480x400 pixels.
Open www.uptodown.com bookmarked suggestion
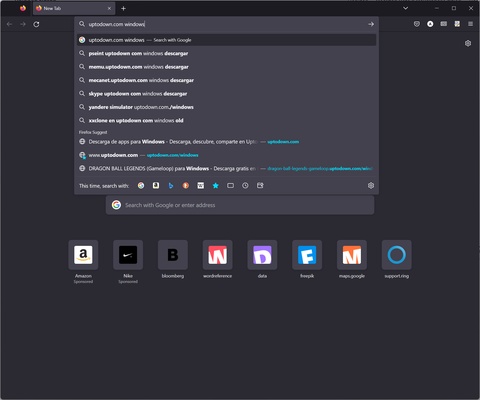226,155
